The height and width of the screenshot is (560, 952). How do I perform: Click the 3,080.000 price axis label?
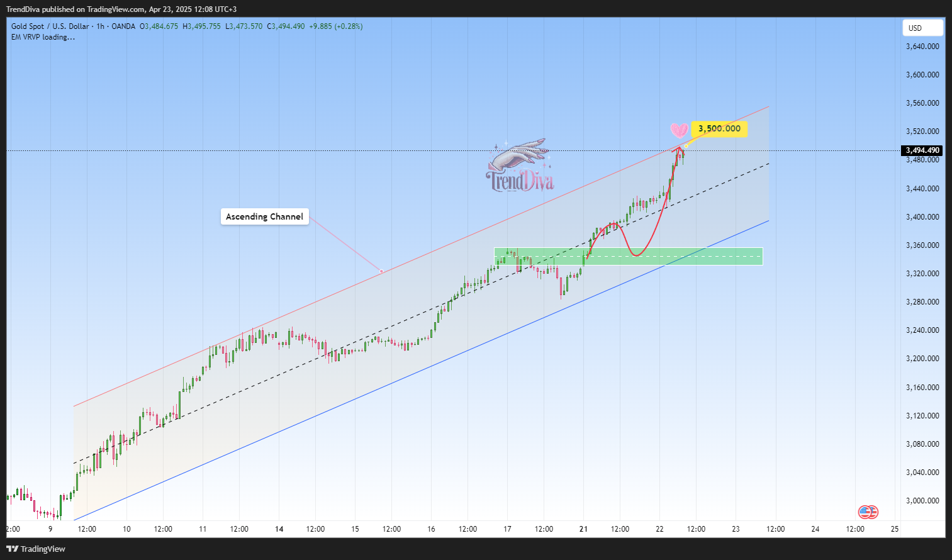click(922, 444)
